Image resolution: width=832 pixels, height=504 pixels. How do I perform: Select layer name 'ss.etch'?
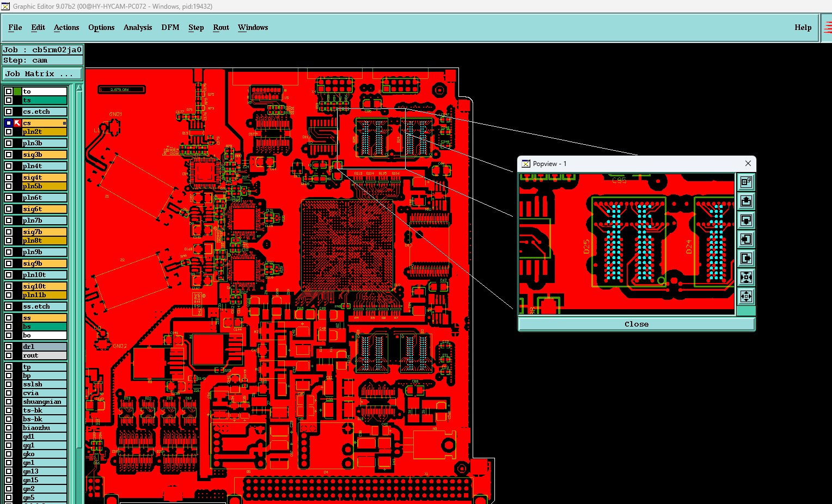coord(45,306)
